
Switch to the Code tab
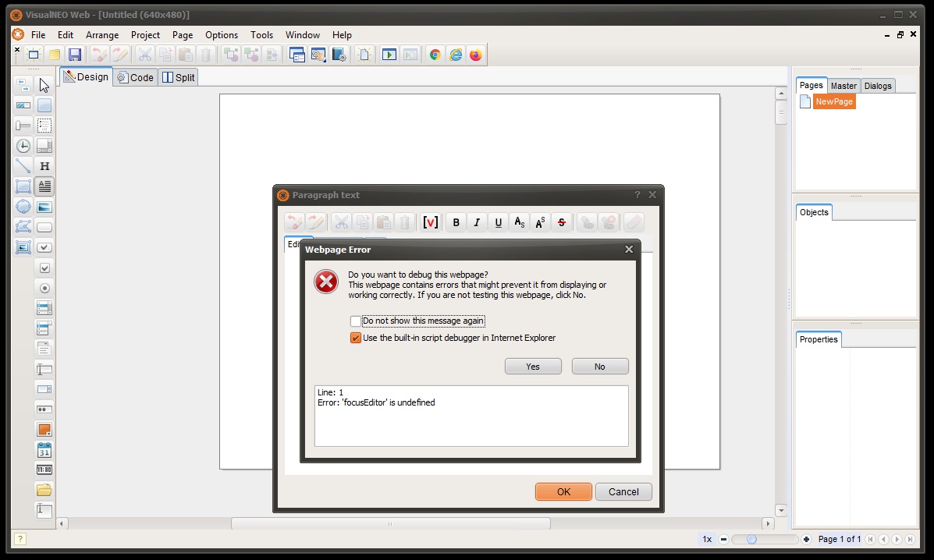point(136,77)
